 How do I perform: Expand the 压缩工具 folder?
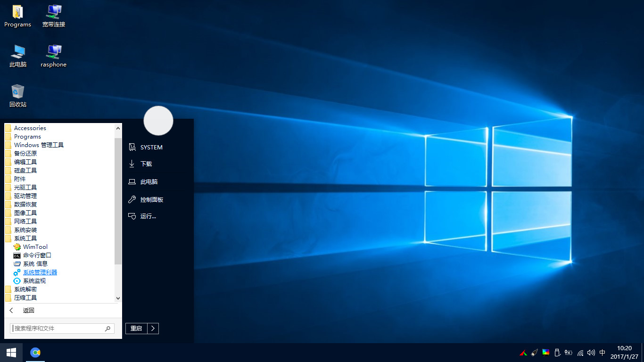coord(25,297)
